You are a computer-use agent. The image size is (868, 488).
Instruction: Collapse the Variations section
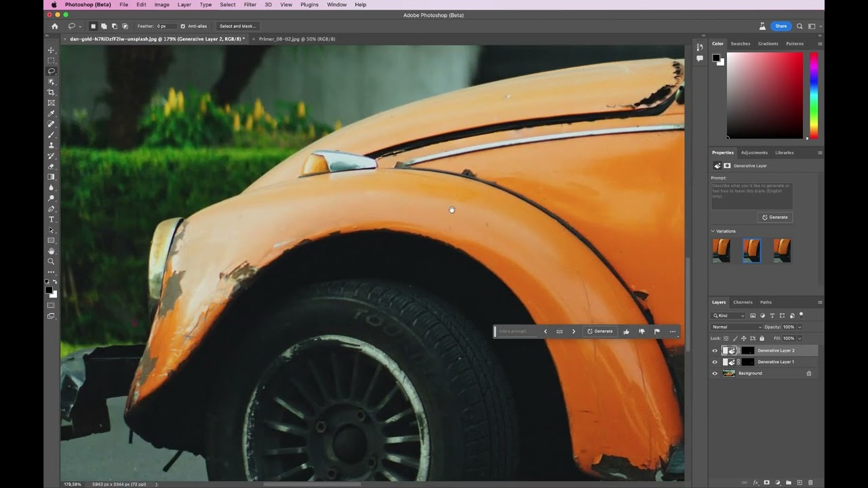tap(713, 231)
